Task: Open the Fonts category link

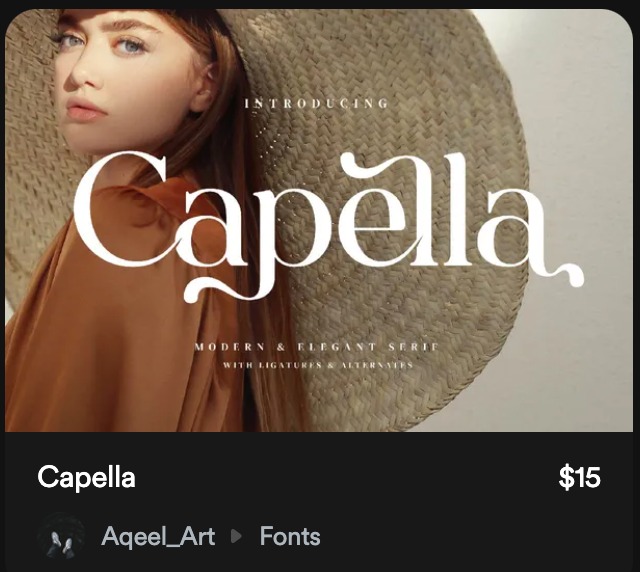Action: coord(290,537)
